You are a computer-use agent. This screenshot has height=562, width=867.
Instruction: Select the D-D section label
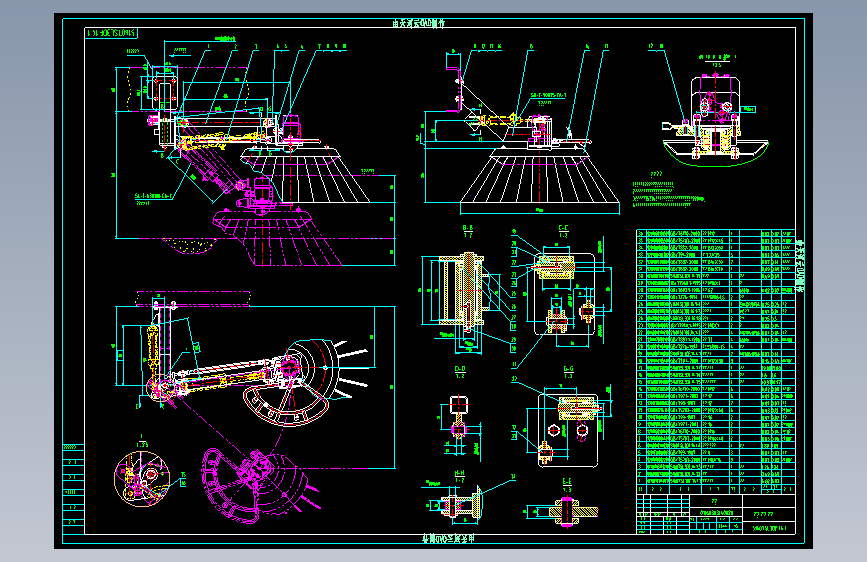tap(460, 371)
